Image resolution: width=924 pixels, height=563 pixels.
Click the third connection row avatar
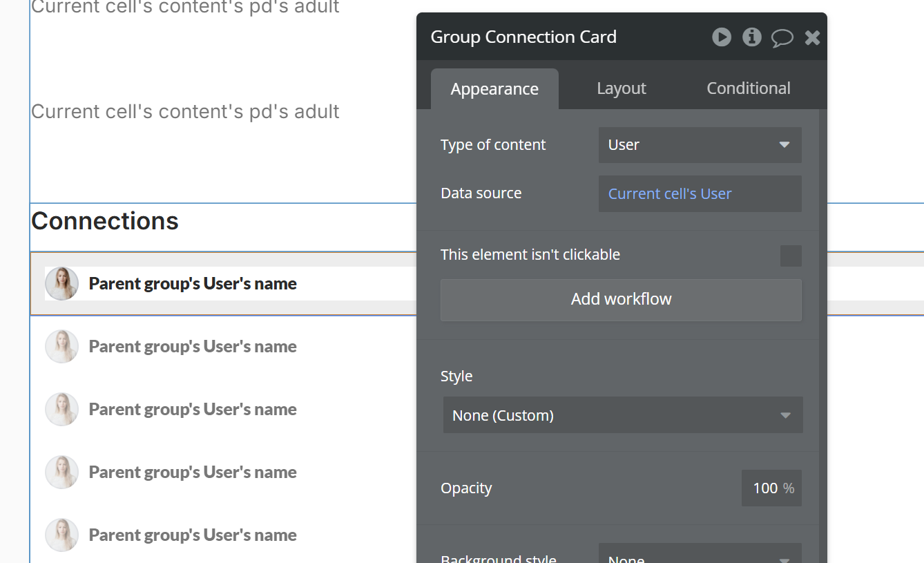62,410
